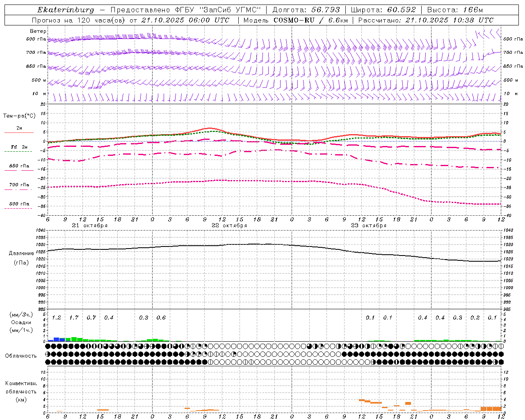The width and height of the screenshot is (525, 420).
Task: Click the 'Широта: 60.592' value
Action: tap(383, 10)
